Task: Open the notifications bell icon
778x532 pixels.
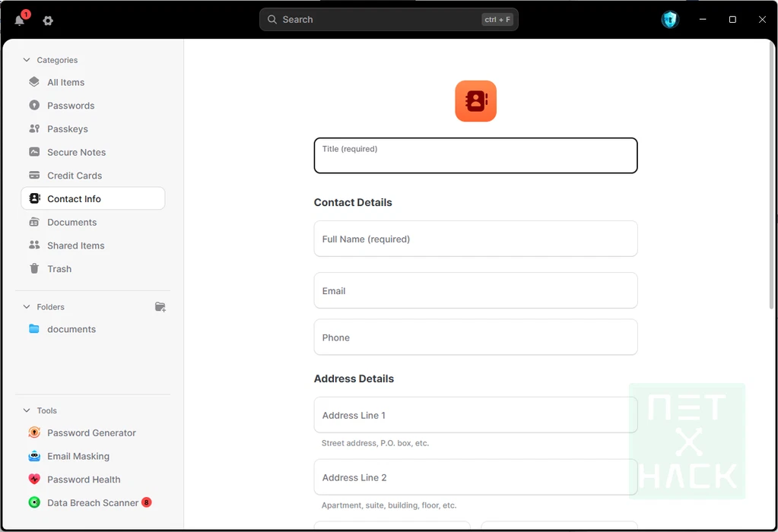Action: [20, 21]
